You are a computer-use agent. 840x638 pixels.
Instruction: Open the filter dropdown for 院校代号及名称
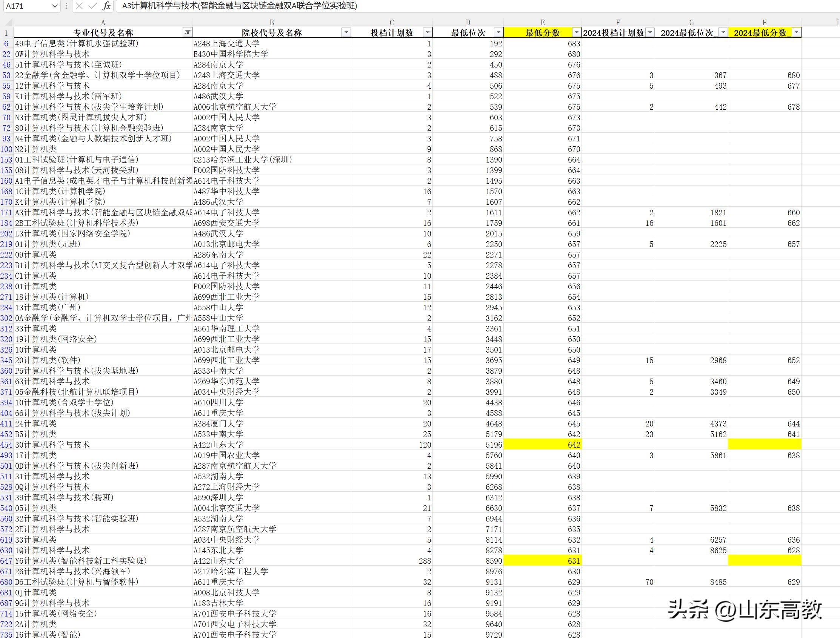pos(346,33)
